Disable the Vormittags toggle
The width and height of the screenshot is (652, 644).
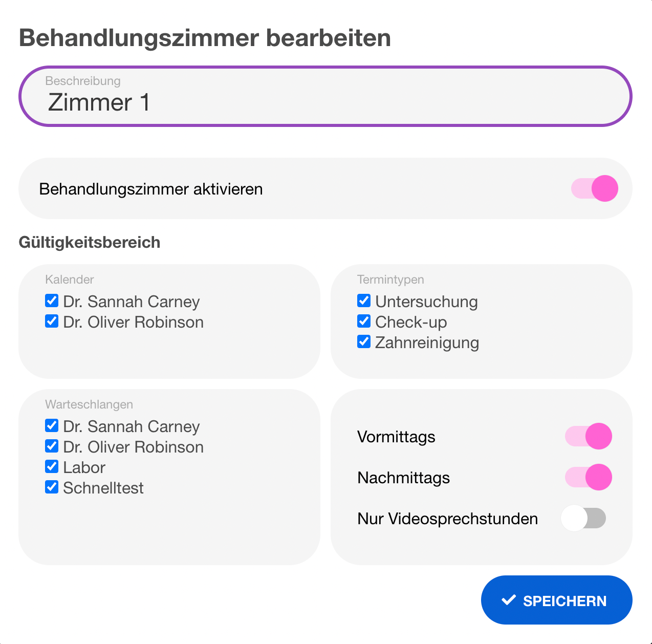[588, 436]
